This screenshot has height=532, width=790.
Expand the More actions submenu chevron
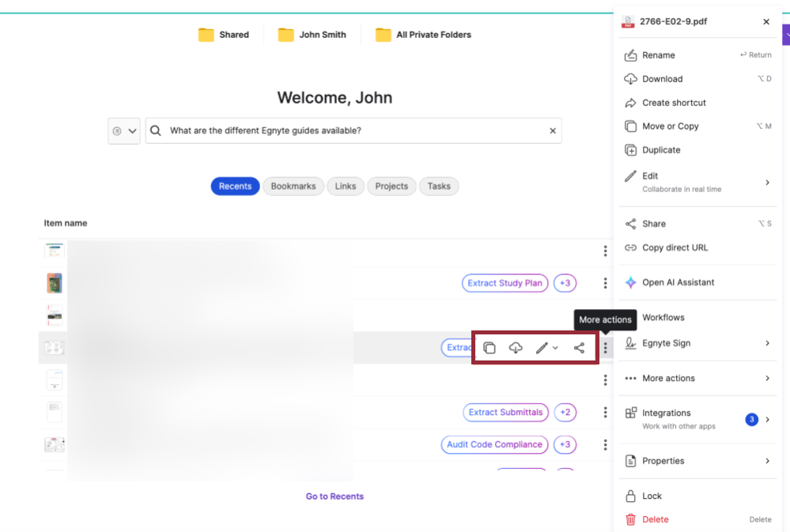click(767, 378)
